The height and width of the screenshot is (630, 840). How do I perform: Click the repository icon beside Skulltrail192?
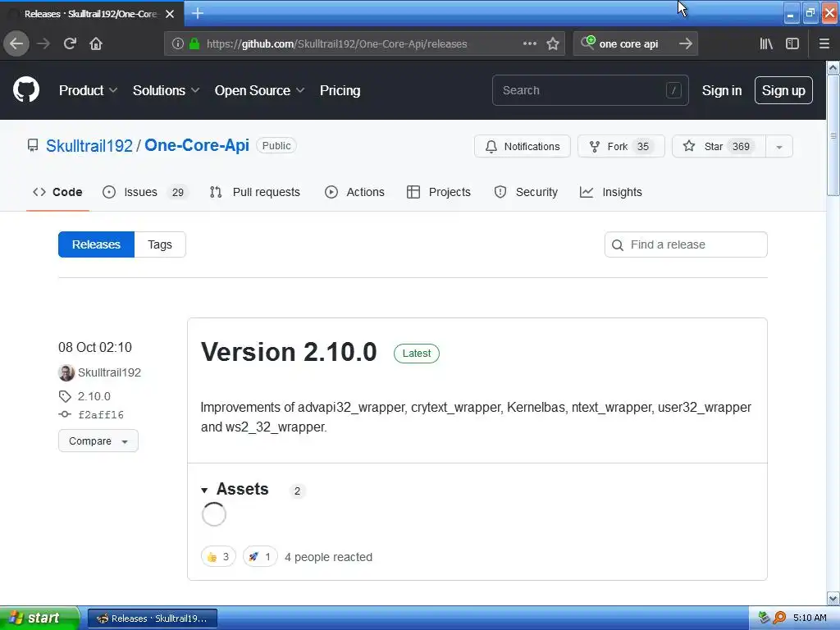point(33,145)
